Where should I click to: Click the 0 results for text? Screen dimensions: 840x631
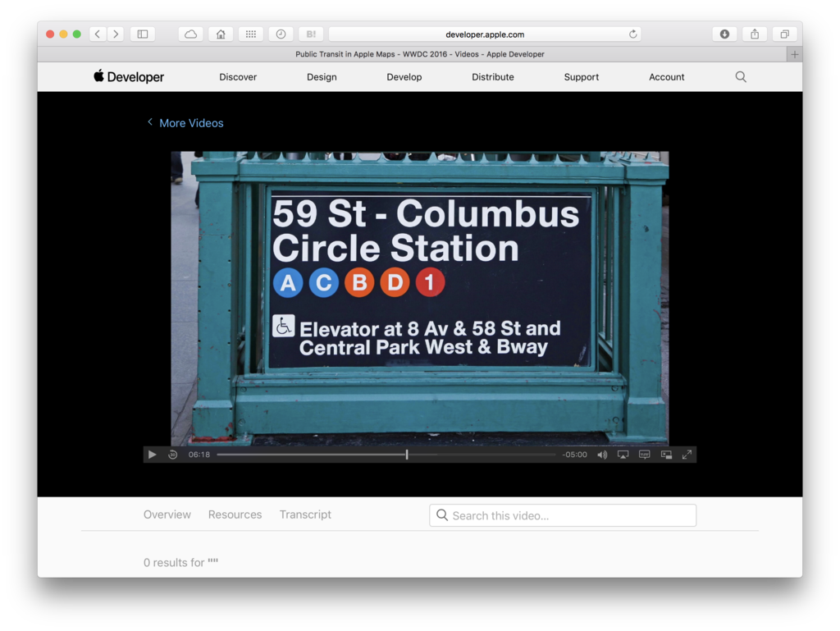[x=180, y=562]
